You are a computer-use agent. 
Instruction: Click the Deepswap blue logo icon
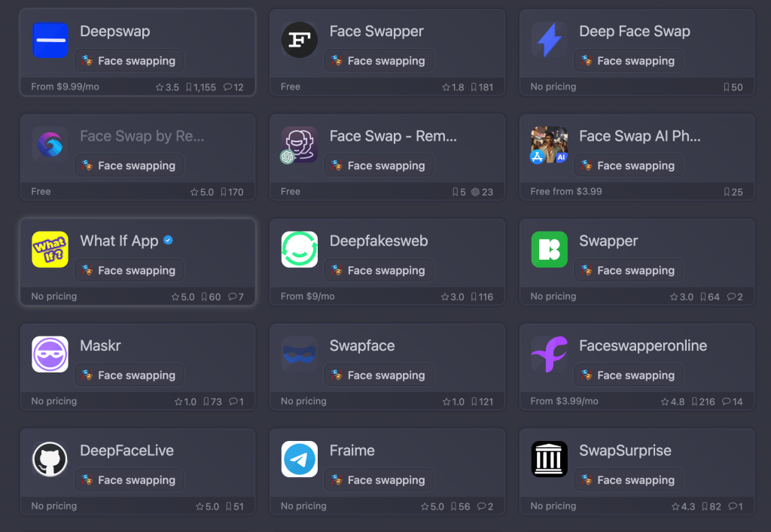50,41
